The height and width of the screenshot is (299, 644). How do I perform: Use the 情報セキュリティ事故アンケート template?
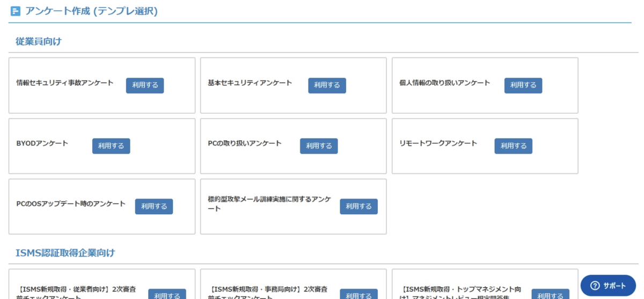[145, 85]
